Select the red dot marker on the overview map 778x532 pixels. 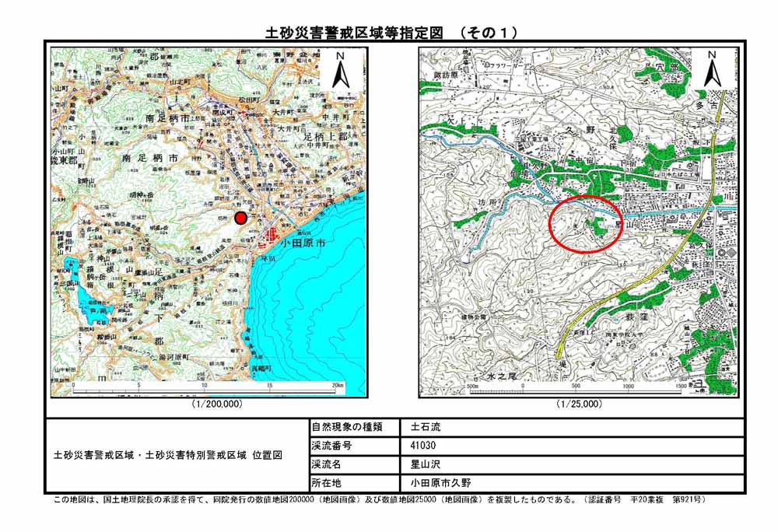(x=241, y=218)
